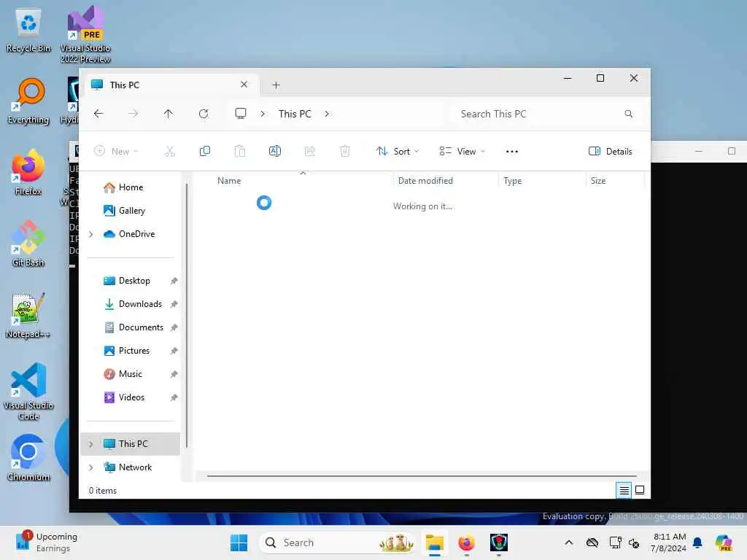
Task: Close the This PC tab
Action: tap(244, 85)
